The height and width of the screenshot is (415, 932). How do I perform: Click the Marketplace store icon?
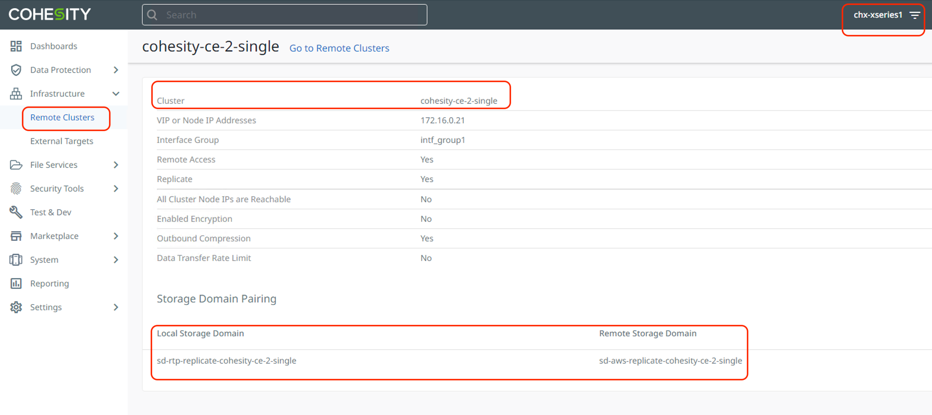16,236
